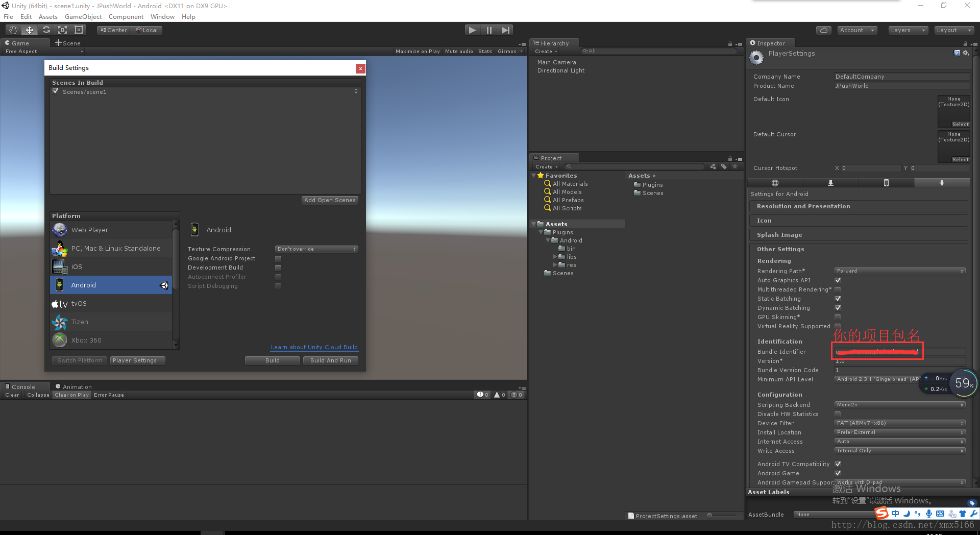Toggle the Static Batching checkbox
Viewport: 980px width, 535px height.
click(838, 299)
